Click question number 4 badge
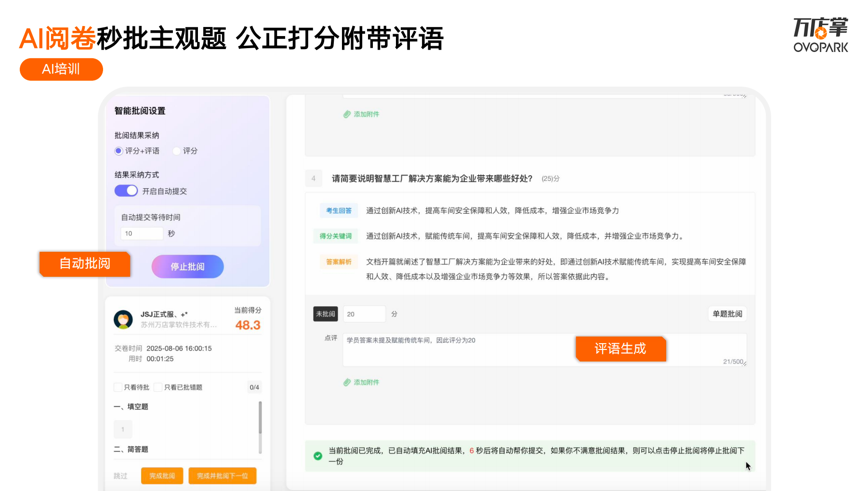This screenshot has height=491, width=868. click(314, 179)
